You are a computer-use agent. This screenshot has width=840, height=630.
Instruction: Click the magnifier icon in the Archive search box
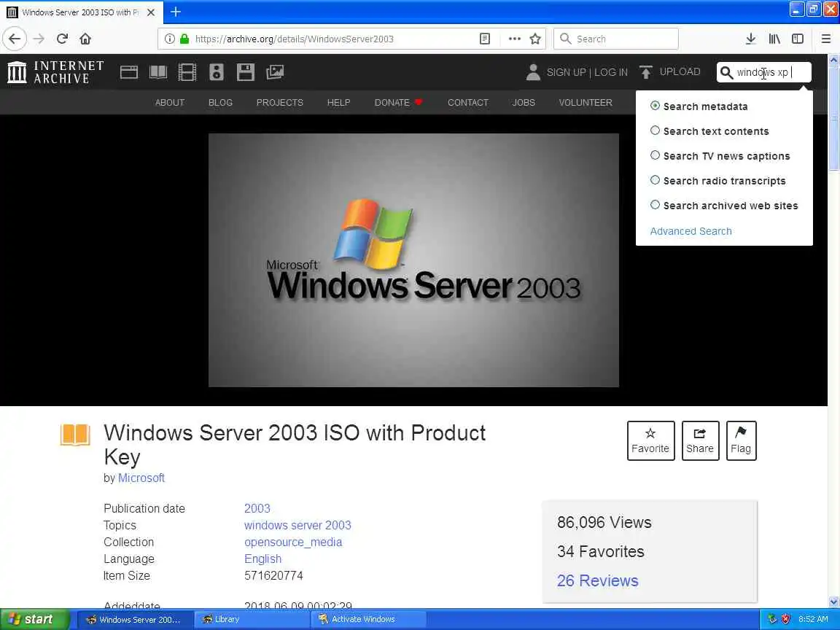(726, 72)
